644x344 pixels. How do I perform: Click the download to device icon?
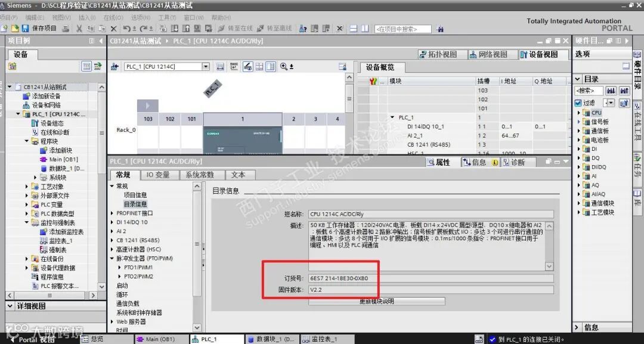(x=174, y=29)
